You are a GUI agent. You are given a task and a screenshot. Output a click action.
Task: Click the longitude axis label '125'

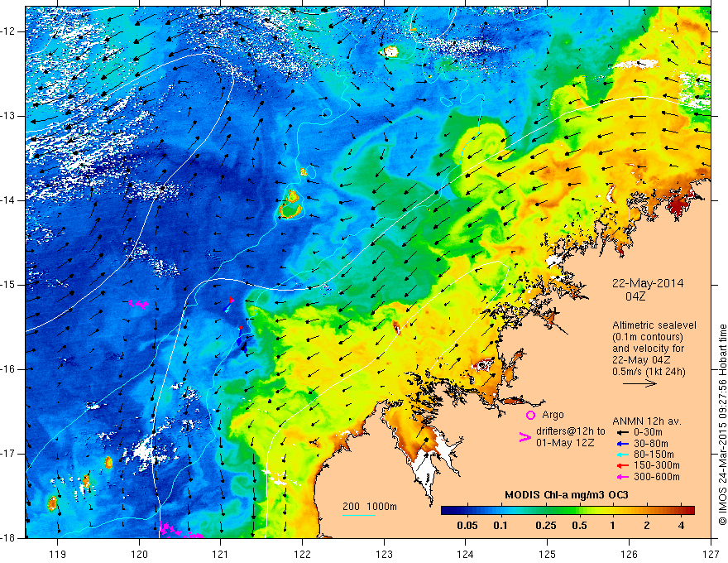(x=548, y=555)
